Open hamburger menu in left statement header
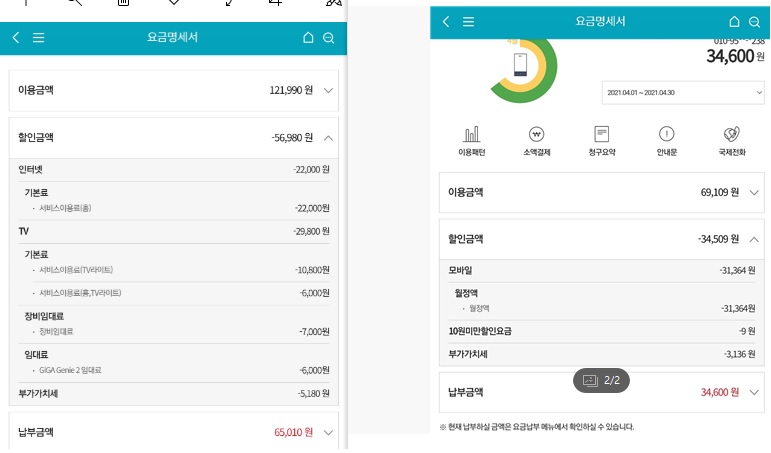 [39, 38]
